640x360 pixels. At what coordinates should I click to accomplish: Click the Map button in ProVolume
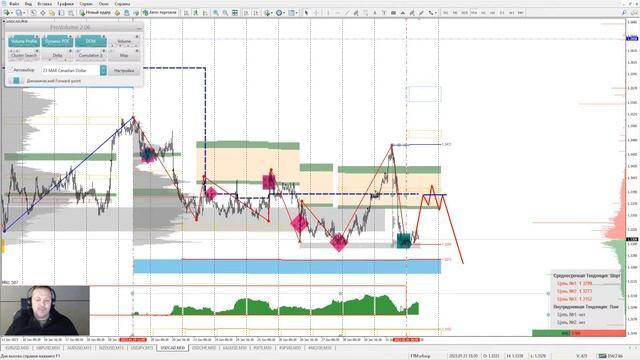[124, 55]
